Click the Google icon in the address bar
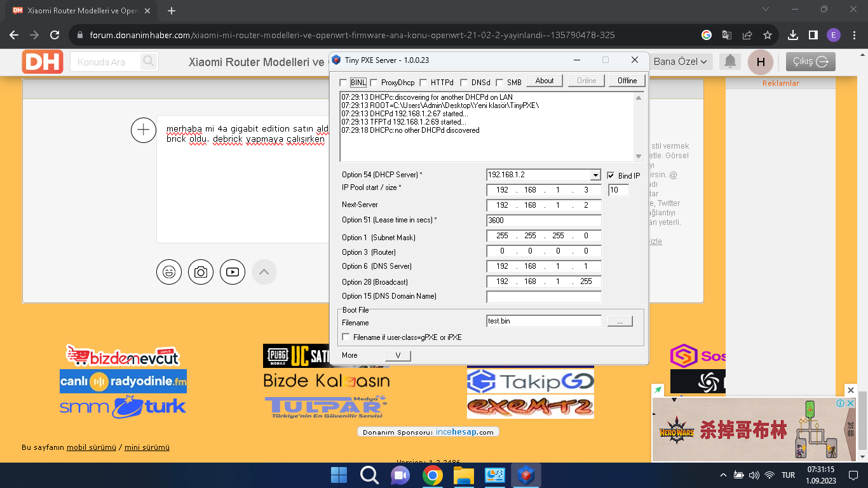Image resolution: width=868 pixels, height=488 pixels. tap(707, 35)
